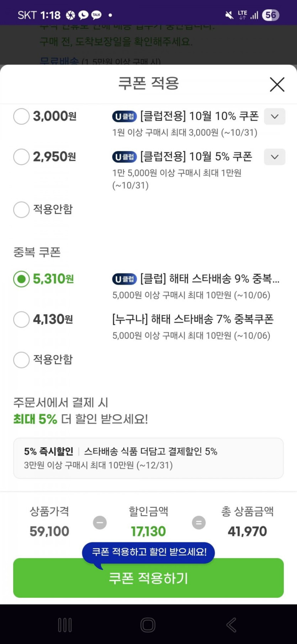Expand the 10월 5% 쿠폰 dropdown chevron
This screenshot has width=297, height=644.
click(275, 157)
